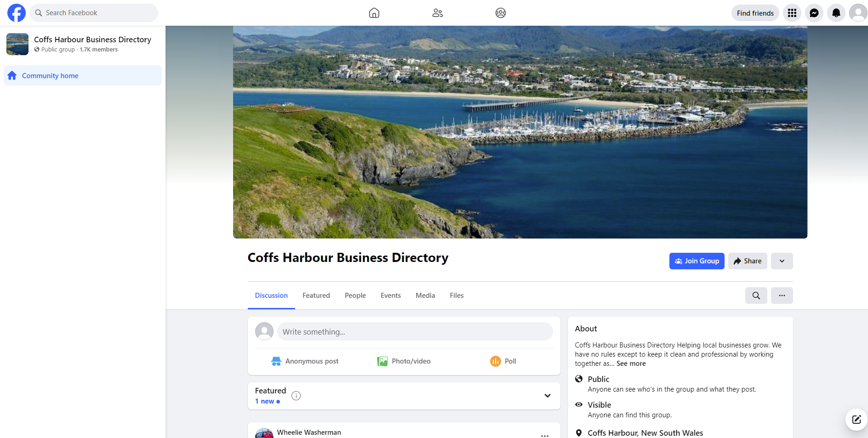This screenshot has width=868, height=438.
Task: Switch to the Featured tab
Action: tap(316, 296)
